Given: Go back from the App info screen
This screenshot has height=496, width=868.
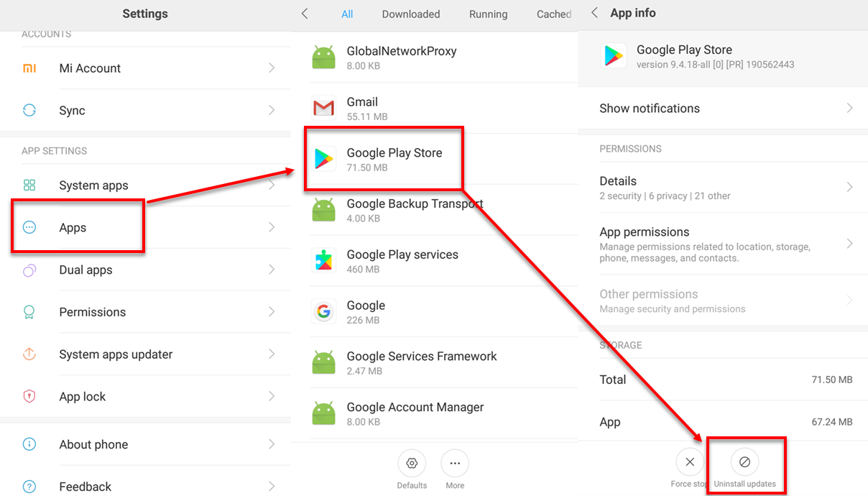Looking at the screenshot, I should (594, 13).
